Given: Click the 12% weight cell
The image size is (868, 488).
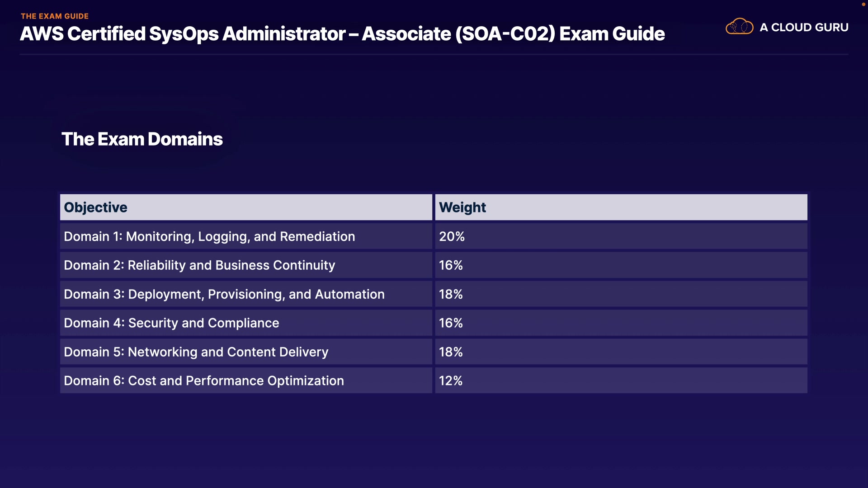Looking at the screenshot, I should (x=451, y=381).
